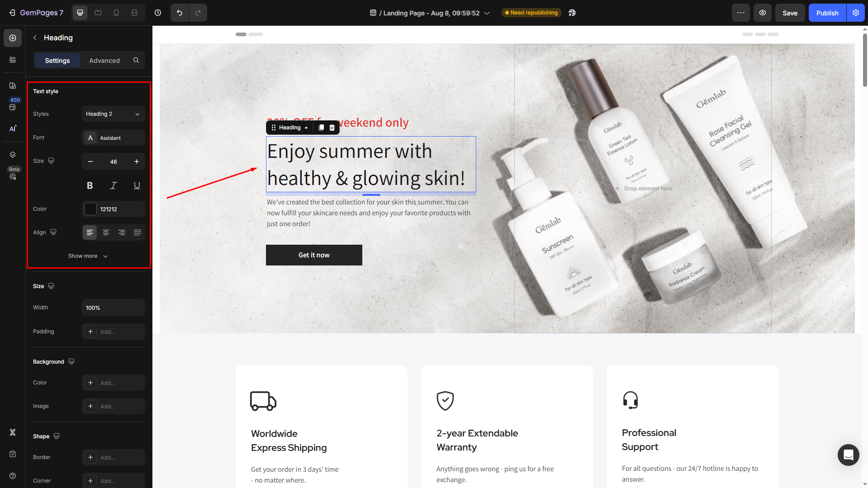Screen dimensions: 868x488
Task: Open the Settings tab
Action: tap(57, 61)
